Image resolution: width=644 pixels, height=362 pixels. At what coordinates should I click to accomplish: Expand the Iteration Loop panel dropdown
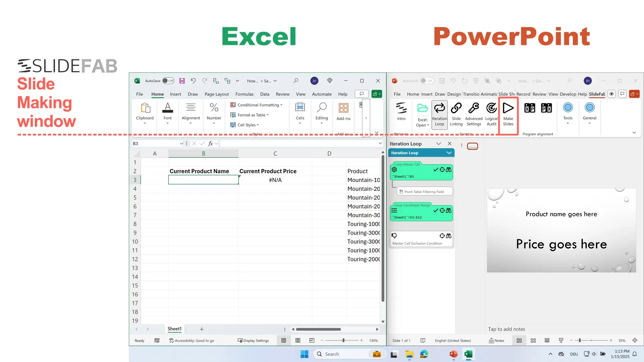pyautogui.click(x=449, y=153)
